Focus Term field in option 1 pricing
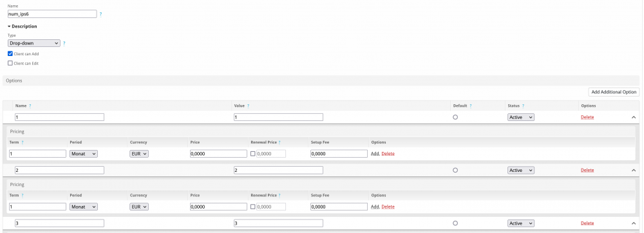 37,154
